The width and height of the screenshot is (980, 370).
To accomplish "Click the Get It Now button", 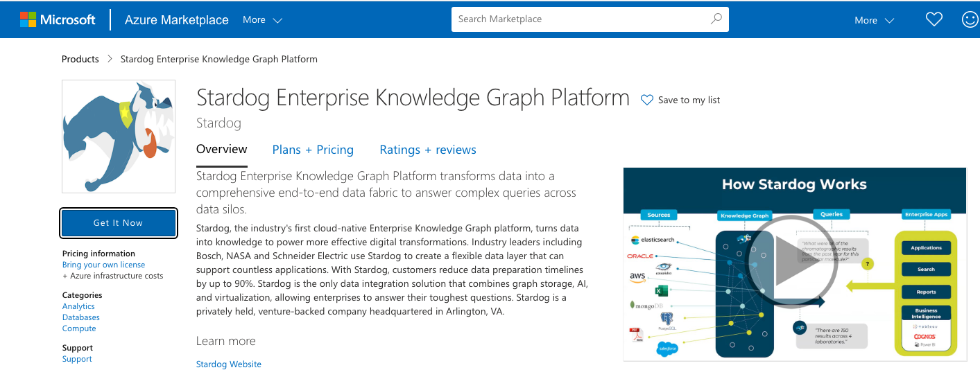I will [x=119, y=223].
